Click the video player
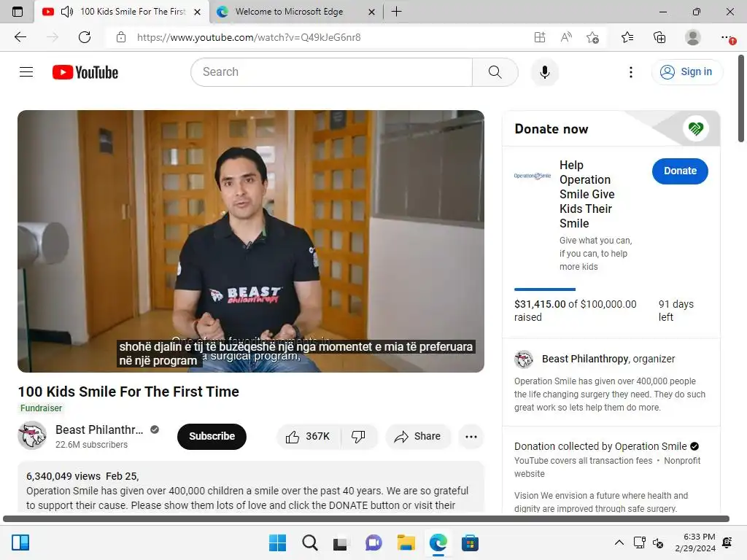Image resolution: width=747 pixels, height=560 pixels. coord(251,241)
